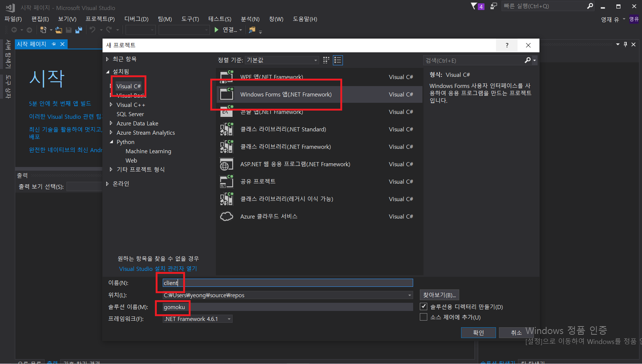Expand the Azure Data Lake node
642x364 pixels.
(x=111, y=123)
